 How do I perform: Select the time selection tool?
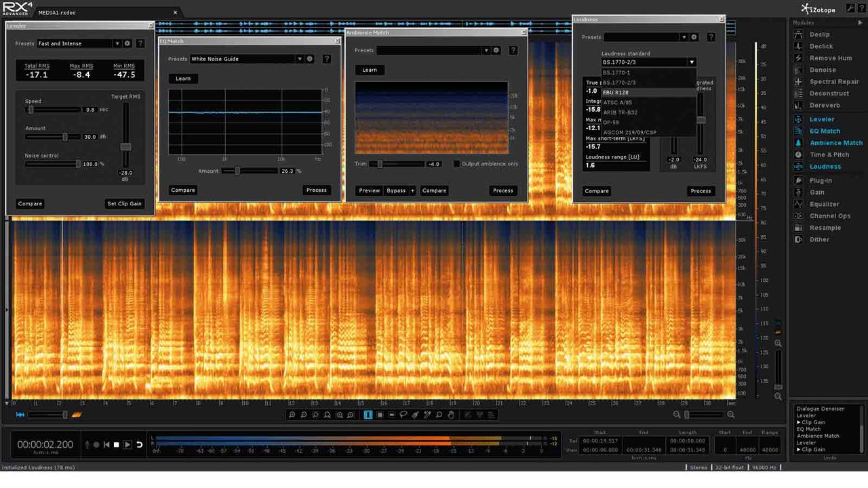tap(368, 415)
